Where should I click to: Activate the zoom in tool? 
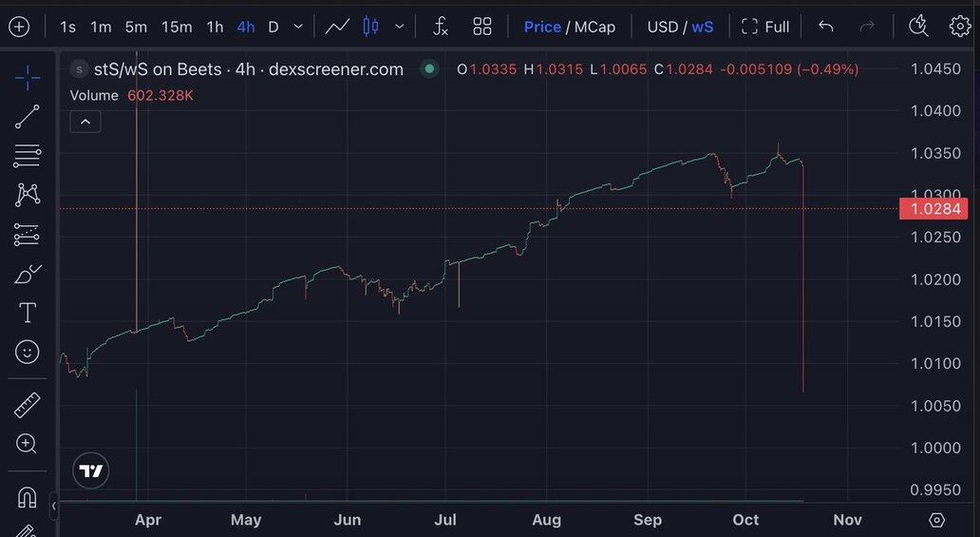(28, 444)
